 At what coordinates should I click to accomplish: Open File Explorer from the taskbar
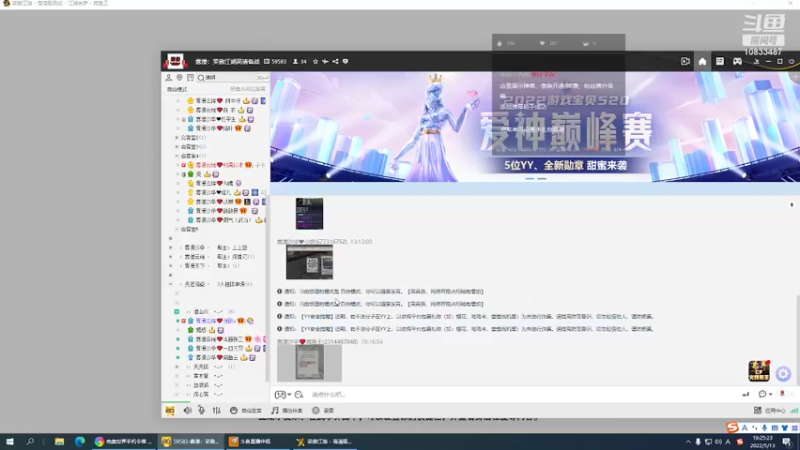59,441
